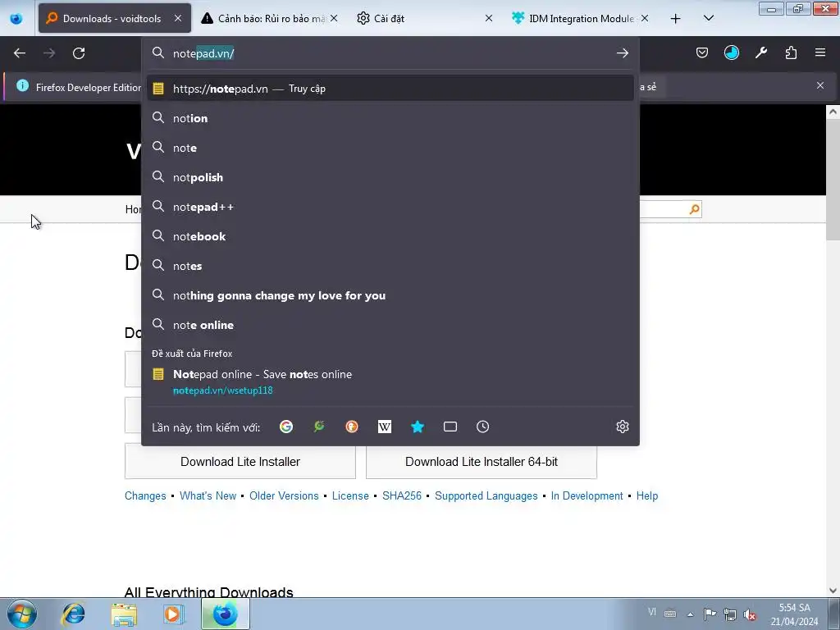Click the page scrollbar down arrow
This screenshot has height=630, width=840.
click(833, 591)
